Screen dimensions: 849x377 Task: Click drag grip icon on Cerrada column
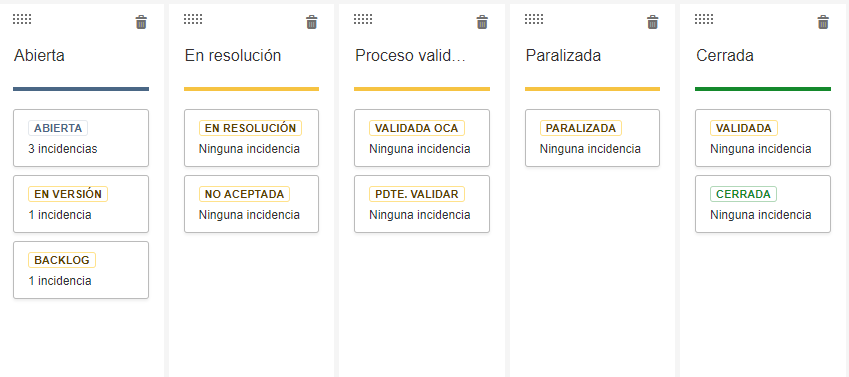[704, 19]
